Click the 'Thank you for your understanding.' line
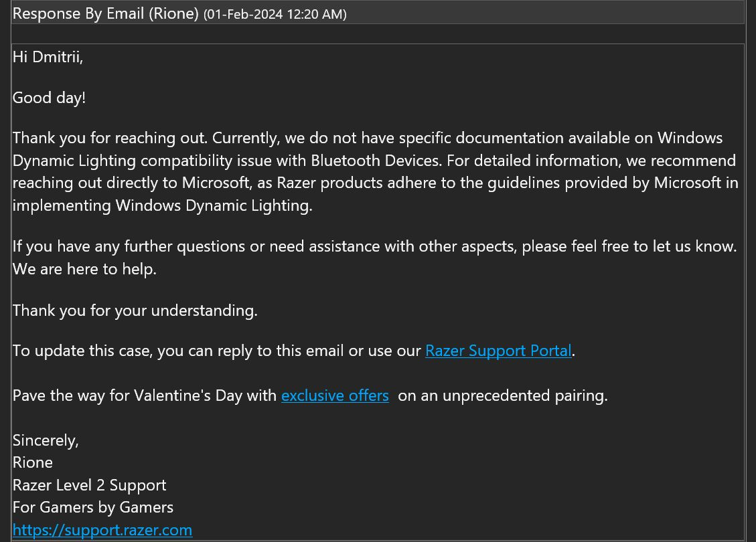Viewport: 756px width, 542px height. [135, 310]
